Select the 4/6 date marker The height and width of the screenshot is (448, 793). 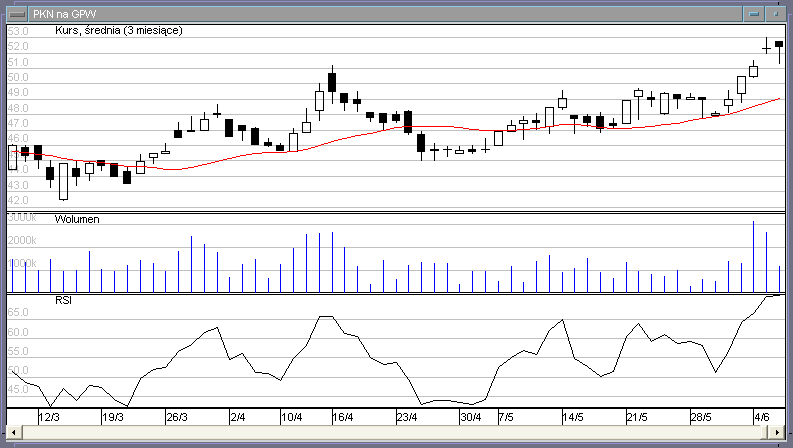tap(762, 417)
